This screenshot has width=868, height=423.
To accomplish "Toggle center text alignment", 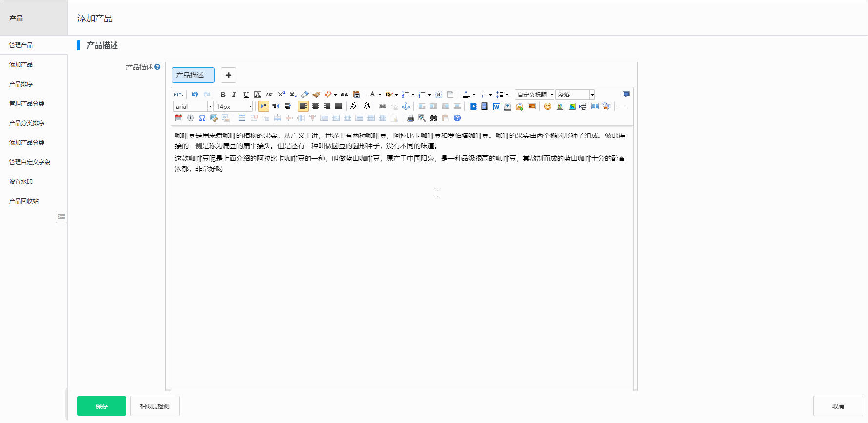I will coord(315,106).
